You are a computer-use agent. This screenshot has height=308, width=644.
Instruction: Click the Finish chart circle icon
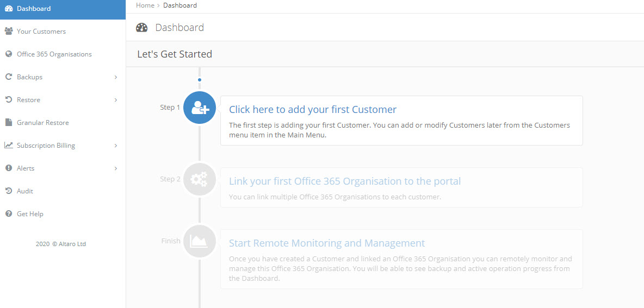pos(200,241)
